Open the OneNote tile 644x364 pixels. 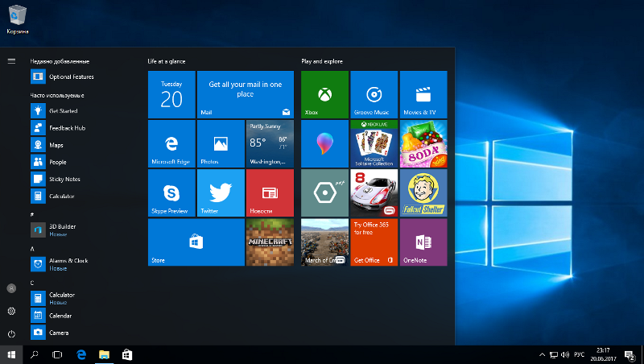pyautogui.click(x=423, y=242)
